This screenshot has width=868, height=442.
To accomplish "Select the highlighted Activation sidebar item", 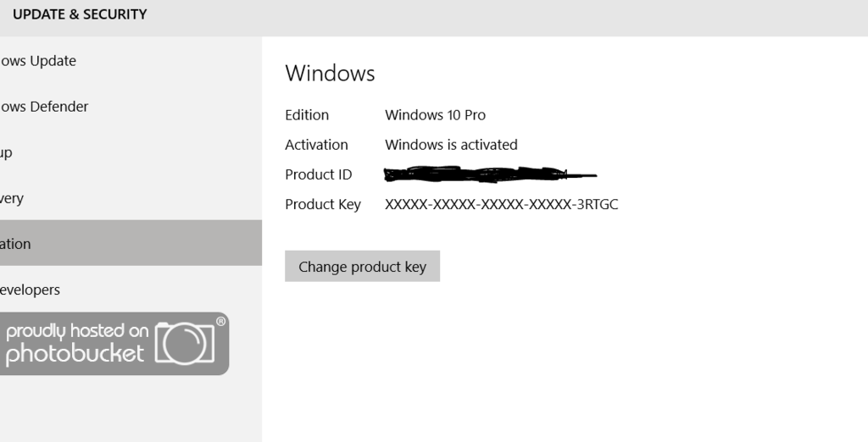I will [x=16, y=244].
